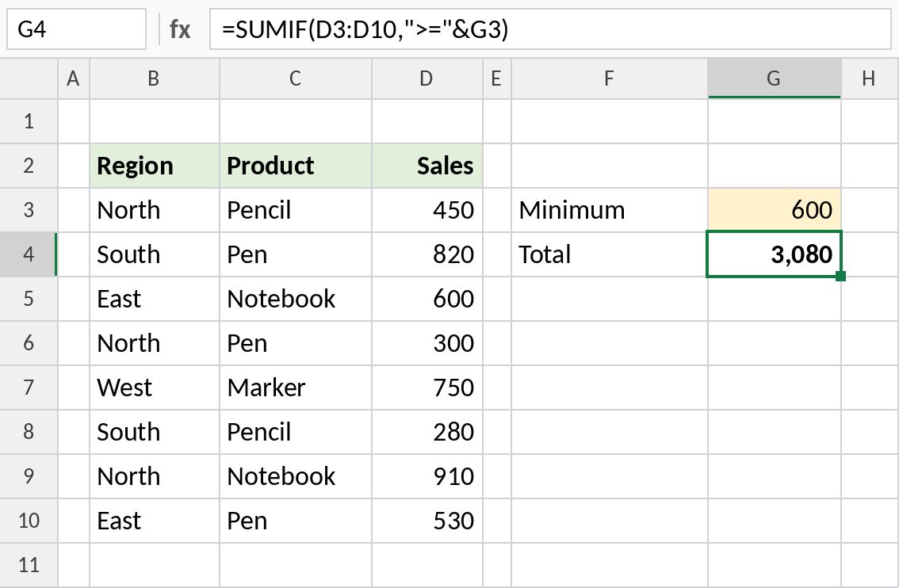Screen dimensions: 899x588
Task: Click the Region header cell
Action: coord(155,166)
